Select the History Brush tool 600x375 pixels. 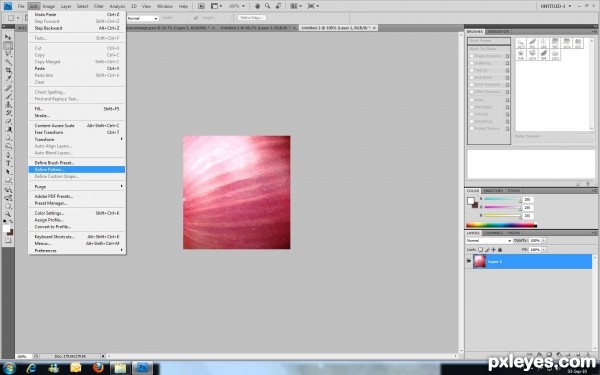click(x=8, y=113)
